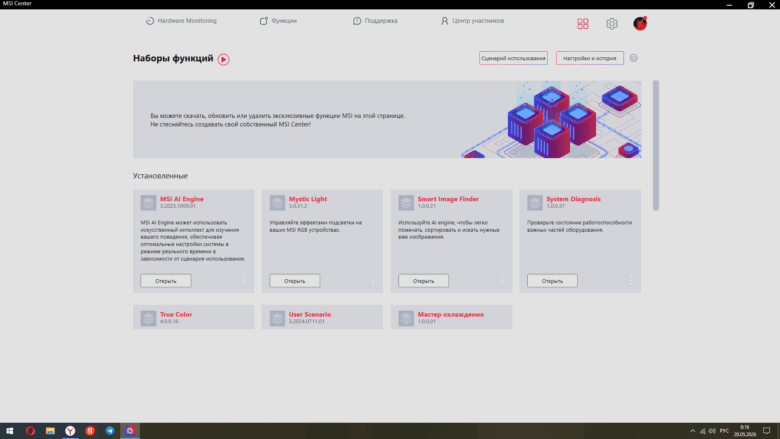Open Mystic Light with Открыть

pyautogui.click(x=294, y=281)
